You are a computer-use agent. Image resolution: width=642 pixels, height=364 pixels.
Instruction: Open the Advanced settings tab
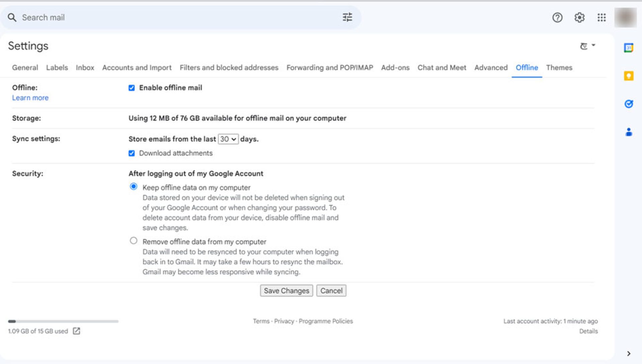point(491,68)
